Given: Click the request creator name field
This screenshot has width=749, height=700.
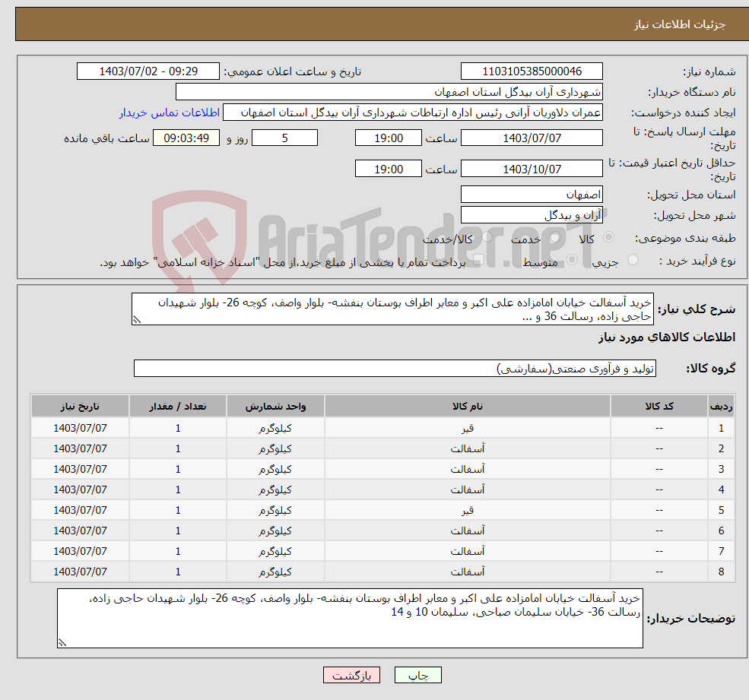Looking at the screenshot, I should 413,112.
